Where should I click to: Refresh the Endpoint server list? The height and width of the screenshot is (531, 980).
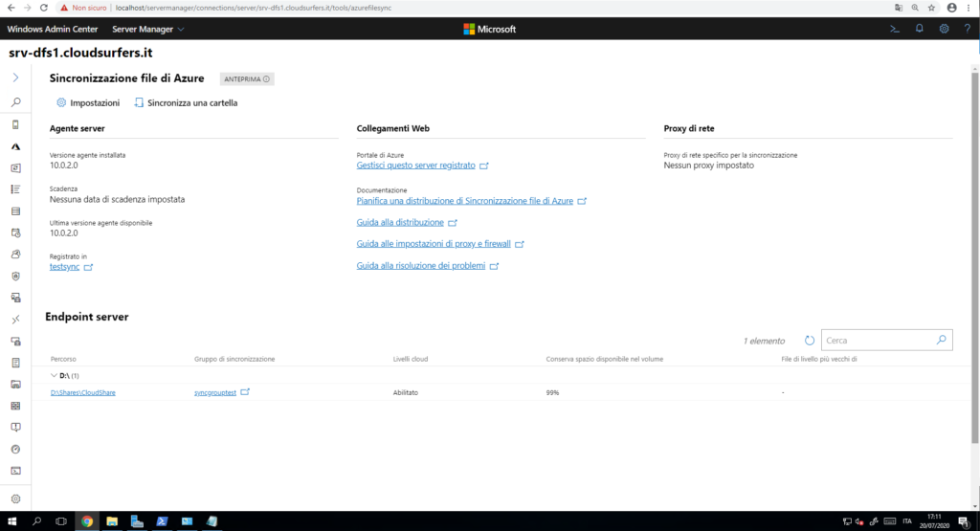click(810, 341)
